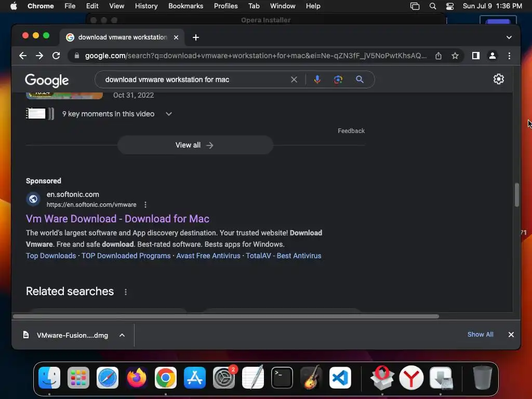The image size is (532, 399).
Task: Open the File menu
Action: coord(70,6)
